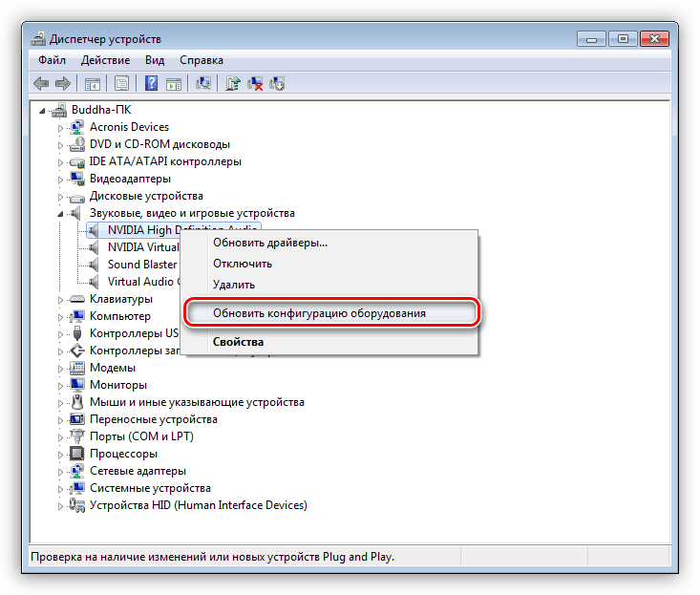Select the Дисковые устройства category label

tap(146, 196)
